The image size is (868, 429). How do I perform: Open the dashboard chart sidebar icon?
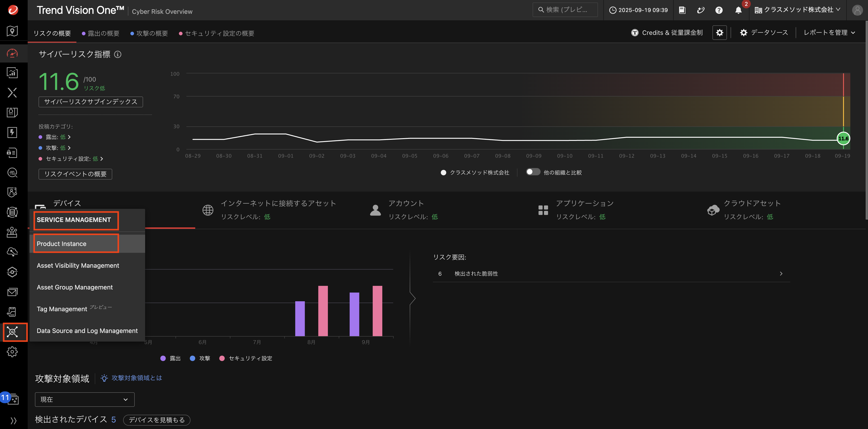(12, 73)
